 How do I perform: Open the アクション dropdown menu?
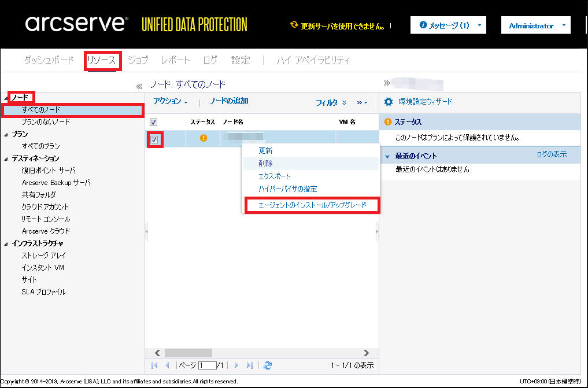click(x=171, y=101)
